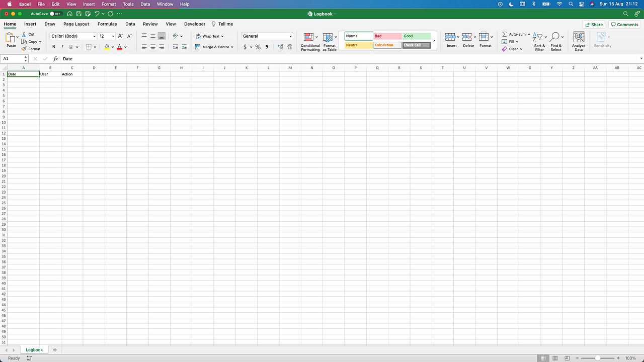Add a new sheet with the plus button
The image size is (644, 362).
(55, 349)
